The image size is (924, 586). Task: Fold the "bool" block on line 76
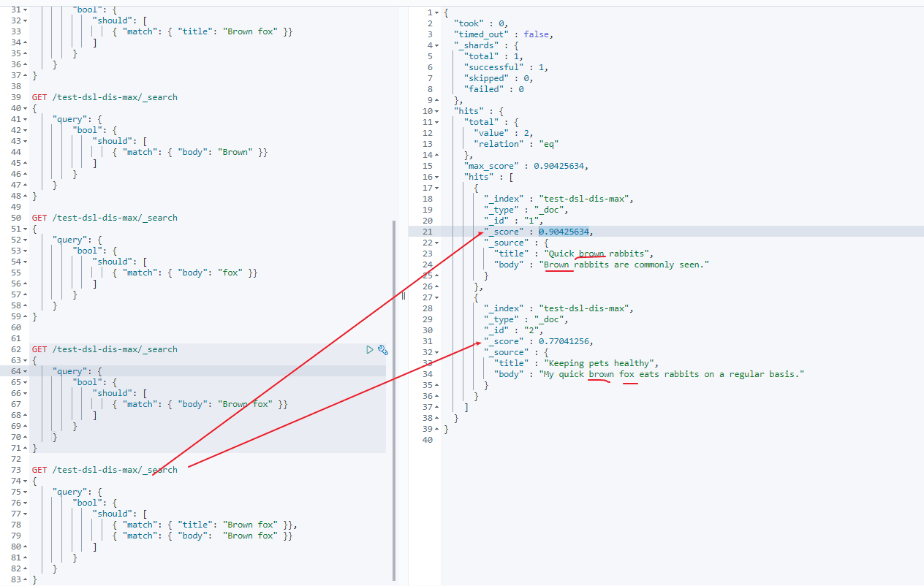tap(26, 503)
